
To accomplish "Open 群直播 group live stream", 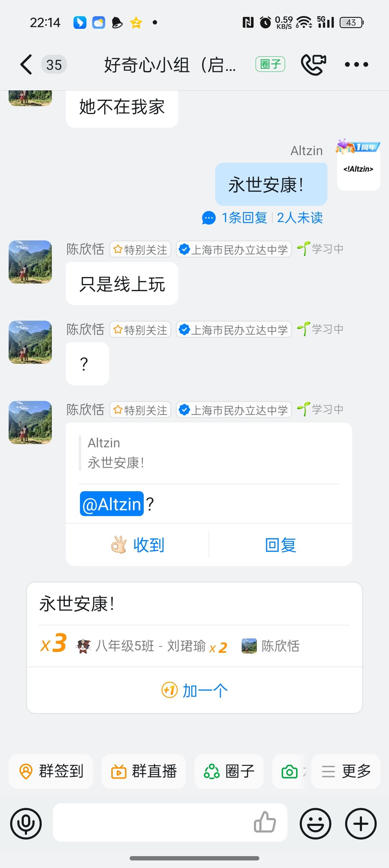I will (x=144, y=772).
